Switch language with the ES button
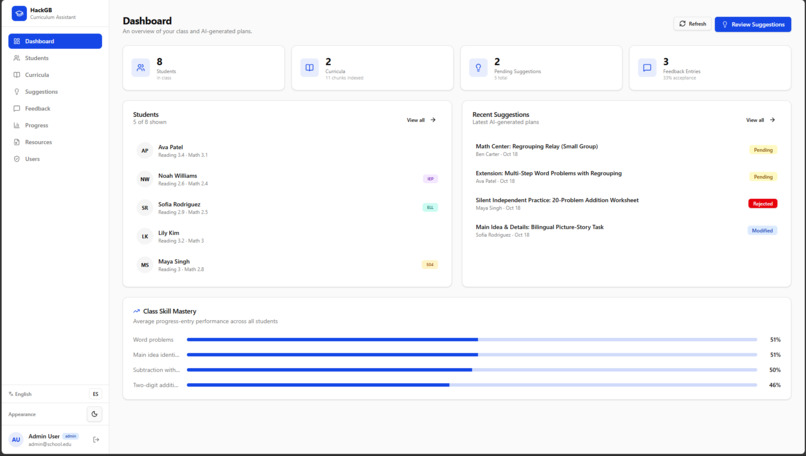This screenshot has width=806, height=456. pos(95,394)
